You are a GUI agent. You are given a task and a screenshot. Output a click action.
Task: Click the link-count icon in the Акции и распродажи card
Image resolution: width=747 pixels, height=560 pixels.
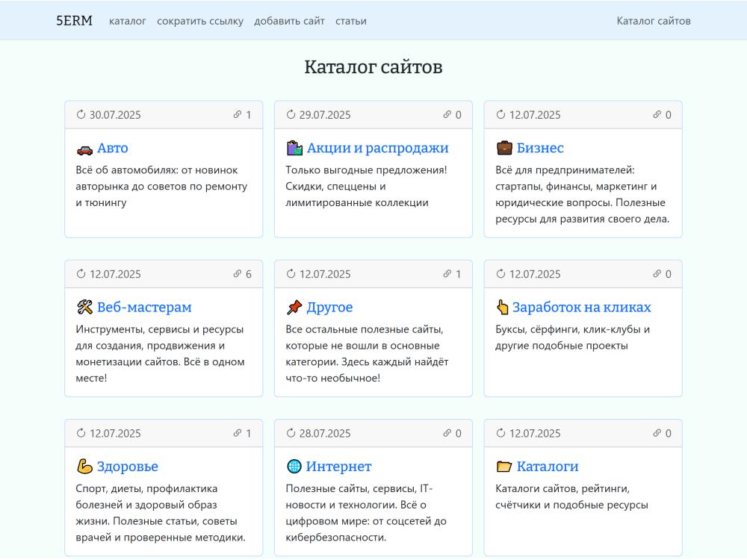(x=447, y=114)
